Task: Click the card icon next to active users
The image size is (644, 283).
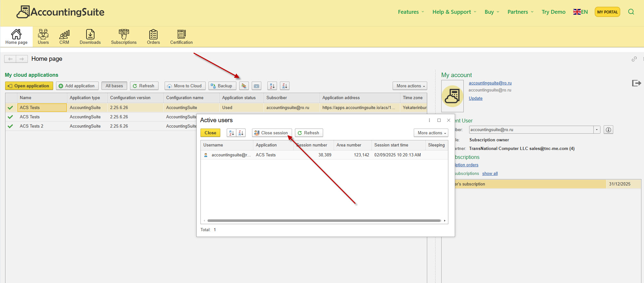Action: 257,86
